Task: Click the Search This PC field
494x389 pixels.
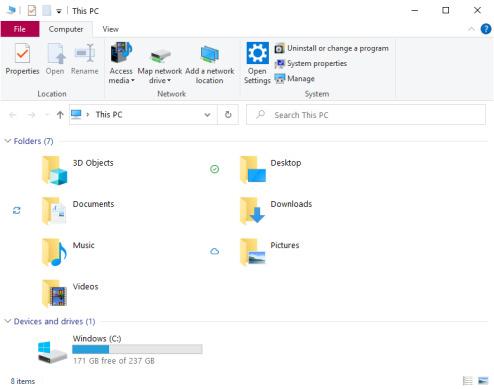Action: coord(366,115)
